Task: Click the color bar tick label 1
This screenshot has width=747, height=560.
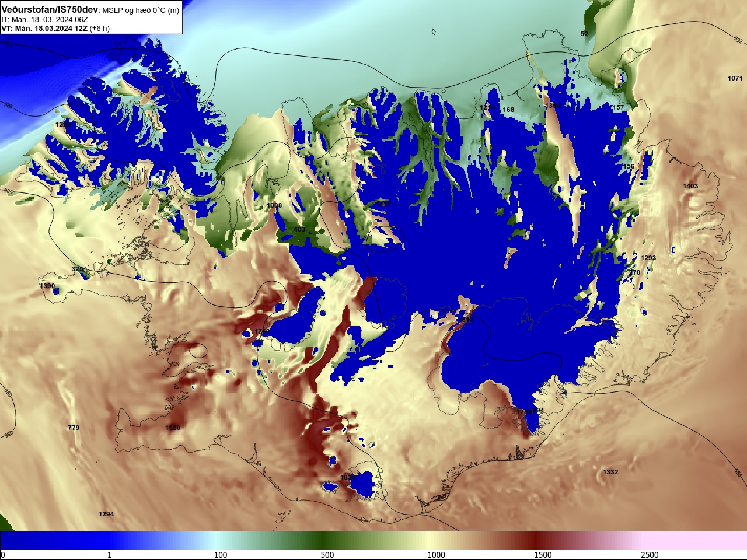Action: point(109,555)
